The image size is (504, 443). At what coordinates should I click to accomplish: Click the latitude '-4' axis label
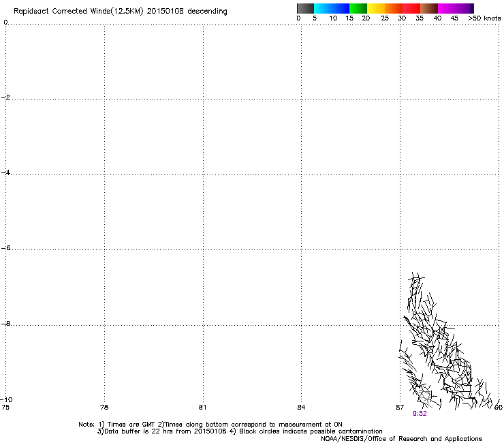click(x=5, y=172)
